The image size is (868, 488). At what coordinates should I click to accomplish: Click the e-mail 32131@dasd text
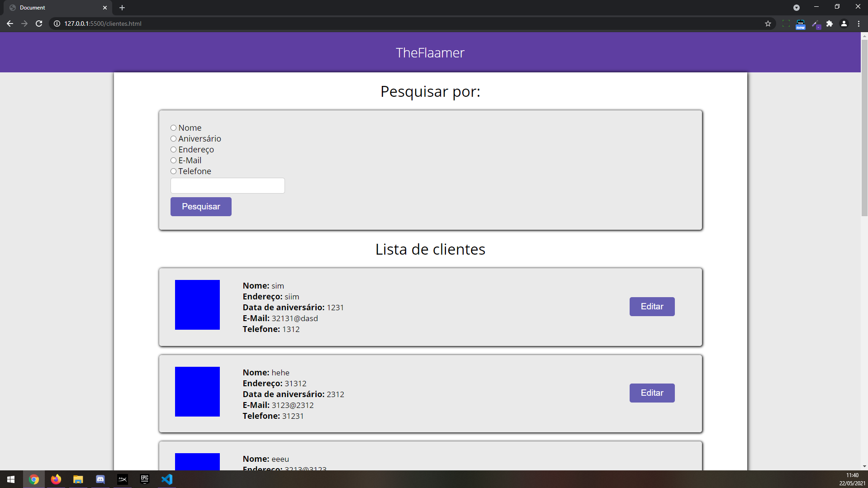pyautogui.click(x=294, y=318)
